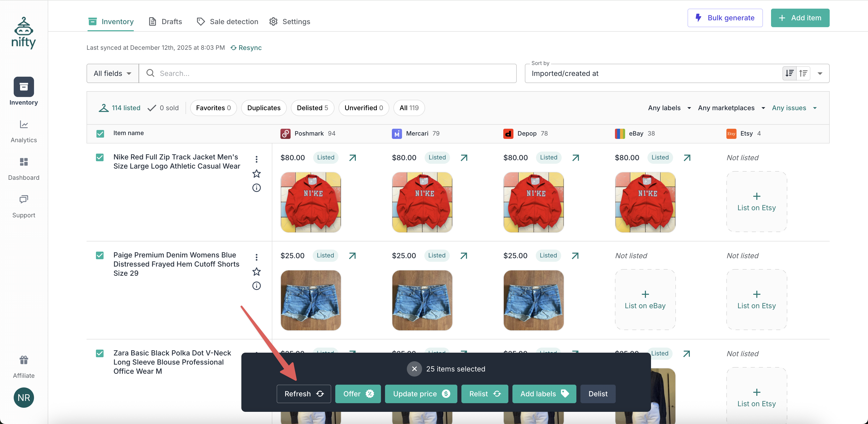Toggle the select-all checkbox beside Item name

(x=100, y=134)
